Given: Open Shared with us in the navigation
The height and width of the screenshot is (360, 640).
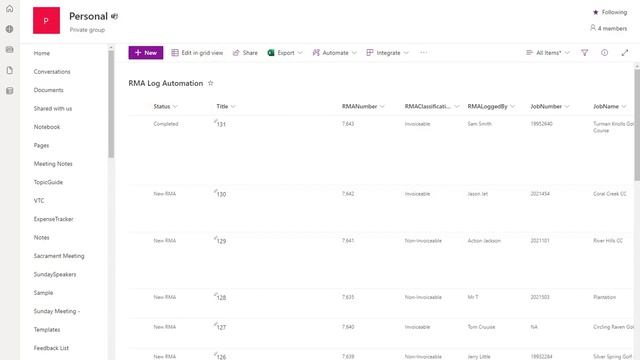Looking at the screenshot, I should pyautogui.click(x=53, y=109).
